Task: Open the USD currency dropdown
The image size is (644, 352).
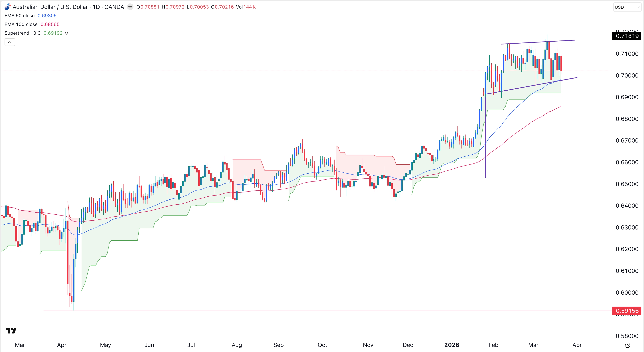Action: 626,7
